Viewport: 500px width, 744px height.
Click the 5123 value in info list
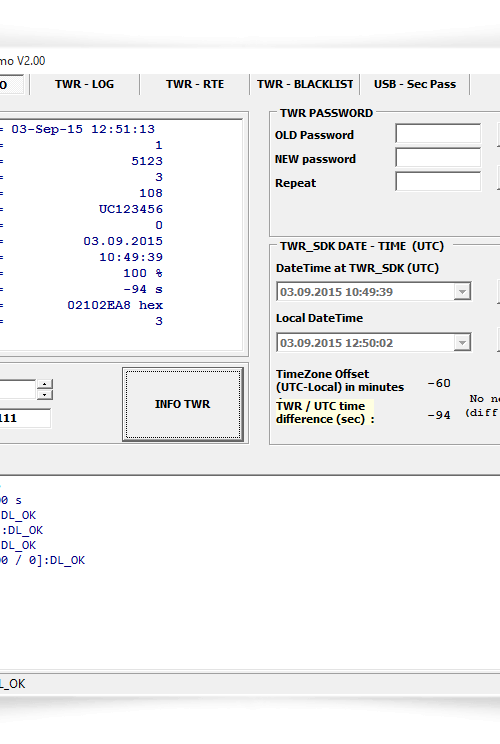tap(147, 161)
